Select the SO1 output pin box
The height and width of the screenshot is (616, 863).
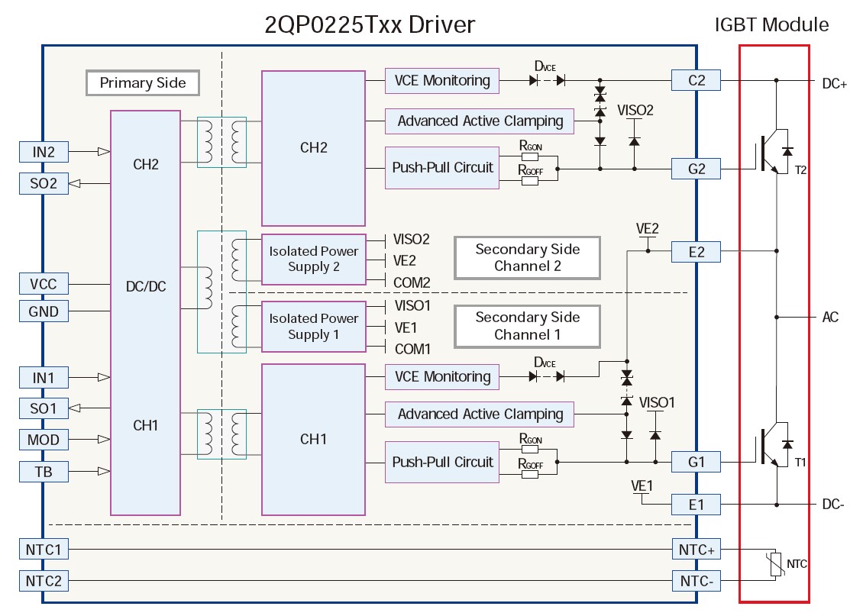tap(44, 408)
